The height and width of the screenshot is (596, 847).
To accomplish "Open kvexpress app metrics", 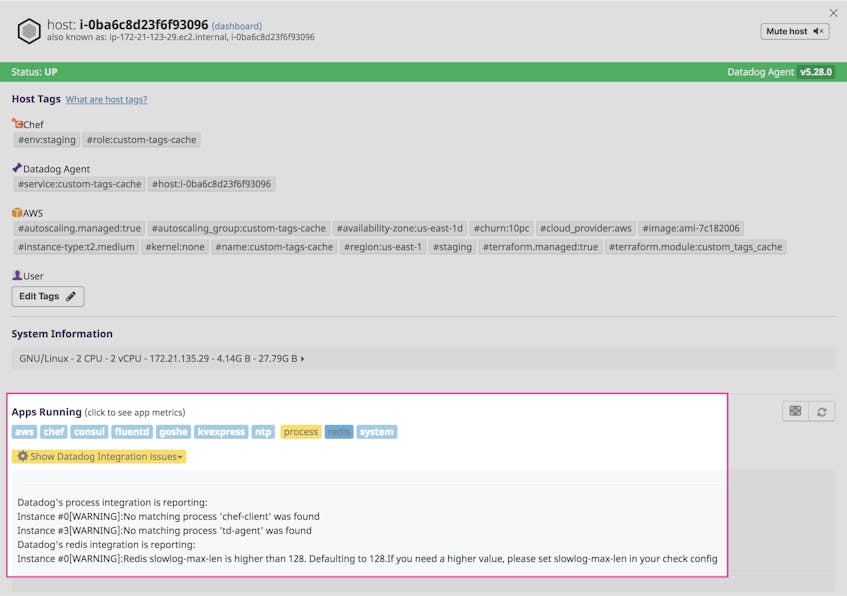I will pyautogui.click(x=221, y=432).
